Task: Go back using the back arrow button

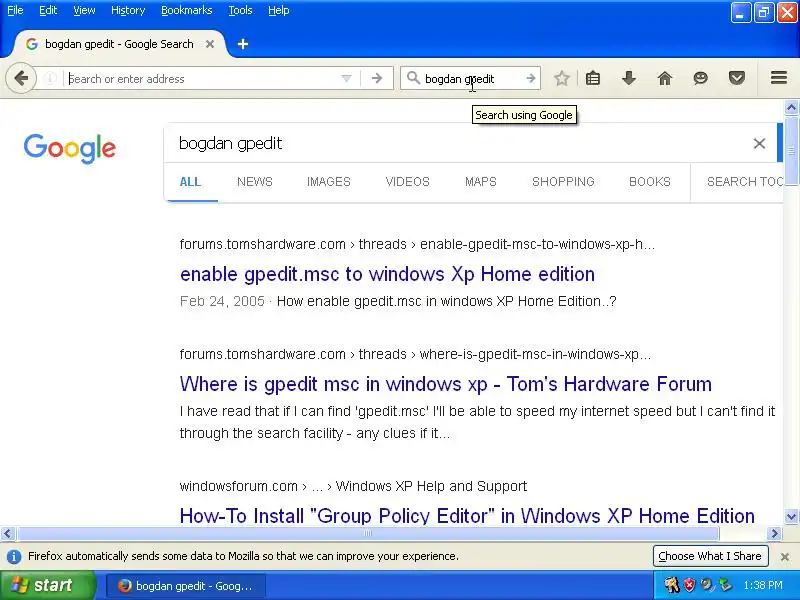Action: 21,79
